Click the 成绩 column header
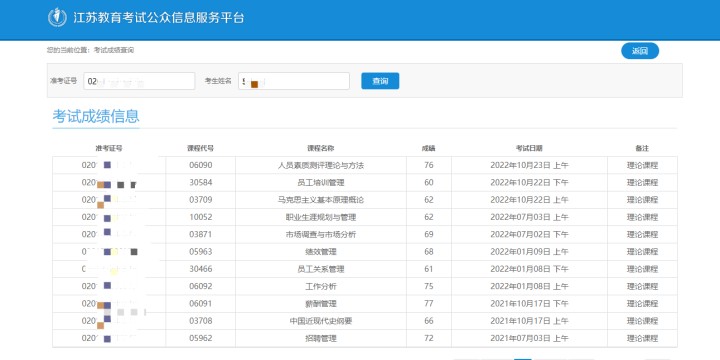This screenshot has width=720, height=360. click(429, 148)
